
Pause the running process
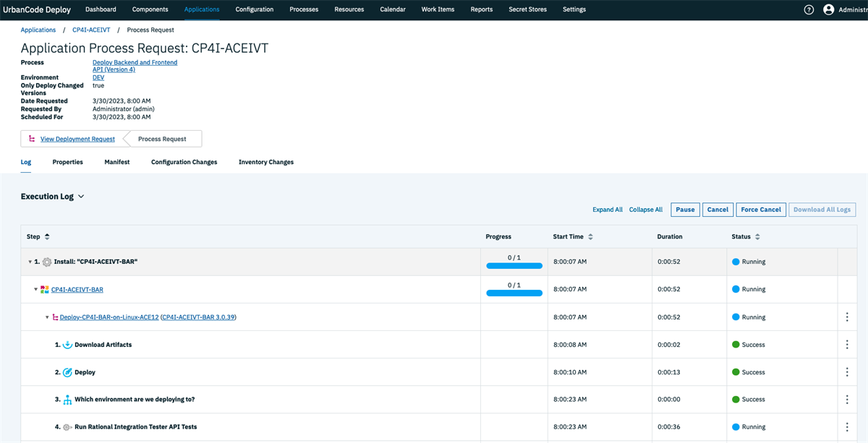(x=684, y=210)
